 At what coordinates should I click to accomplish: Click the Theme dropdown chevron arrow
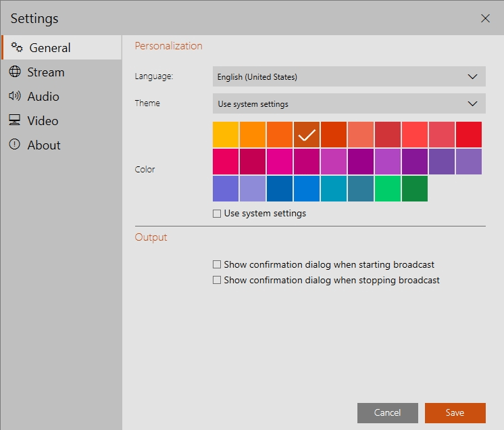tap(472, 104)
